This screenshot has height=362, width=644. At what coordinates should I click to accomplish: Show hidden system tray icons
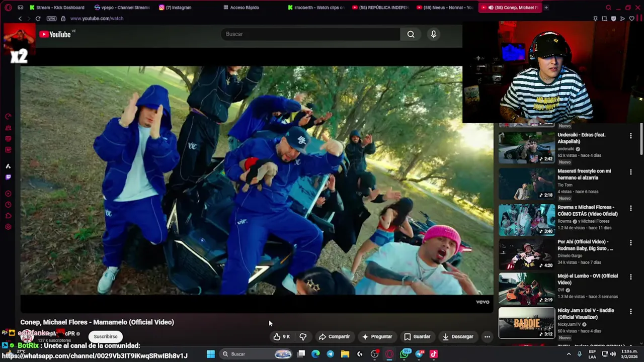569,354
